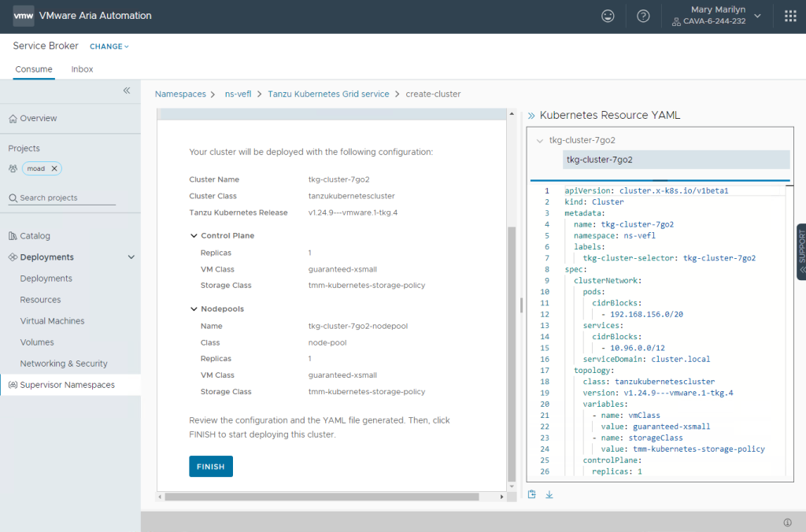Viewport: 806px width, 532px height.
Task: Collapse the left sidebar with double chevron
Action: tap(126, 91)
